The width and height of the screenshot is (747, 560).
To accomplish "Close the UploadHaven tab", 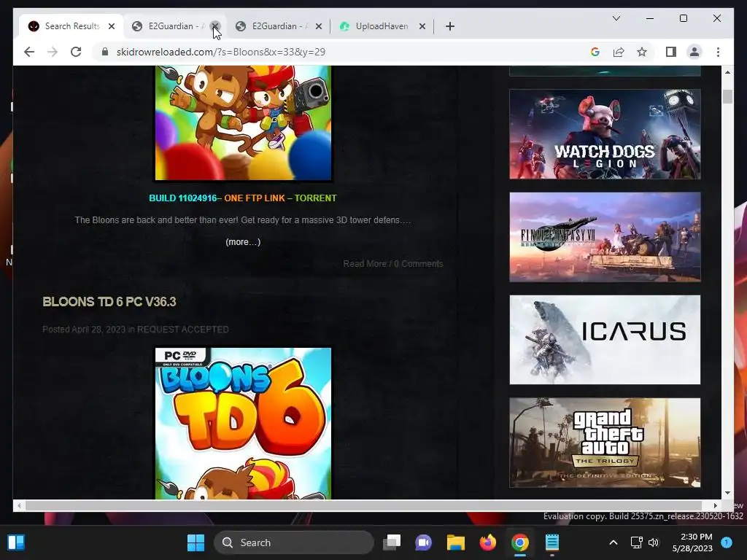I will point(422,26).
